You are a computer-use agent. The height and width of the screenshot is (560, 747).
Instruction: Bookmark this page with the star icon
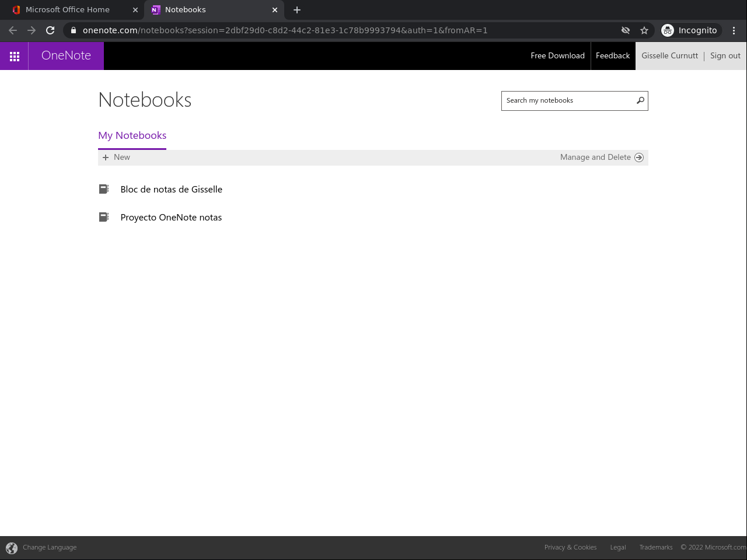click(x=644, y=30)
